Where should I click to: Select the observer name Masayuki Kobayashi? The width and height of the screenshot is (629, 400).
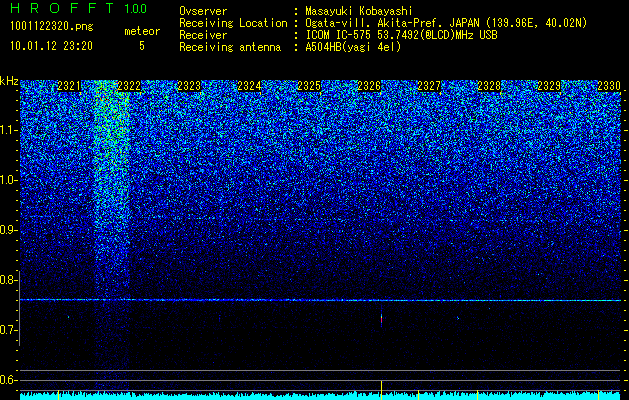pyautogui.click(x=359, y=11)
